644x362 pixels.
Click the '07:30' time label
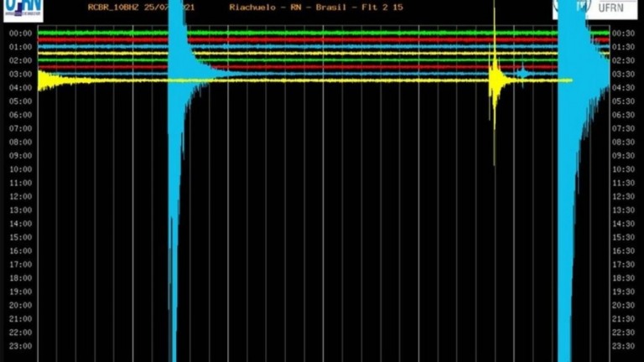[x=624, y=128]
